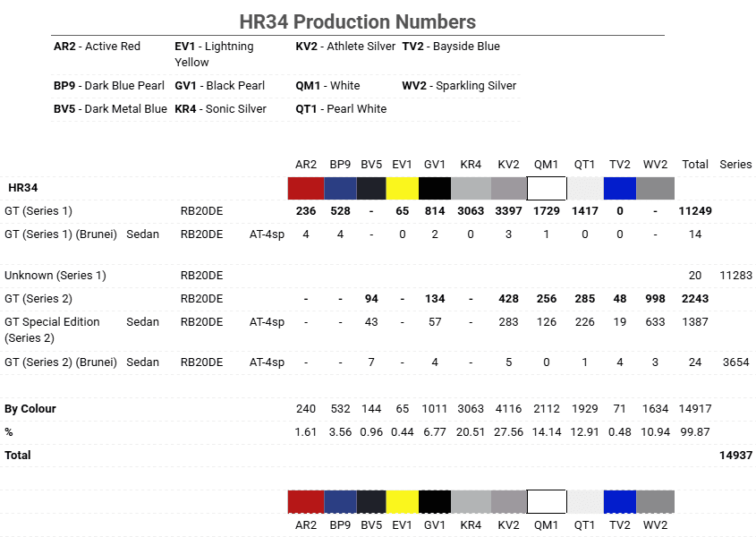Pick the bright blue TV2 swatch in the HR34 row
This screenshot has width=756, height=537.
[x=619, y=188]
